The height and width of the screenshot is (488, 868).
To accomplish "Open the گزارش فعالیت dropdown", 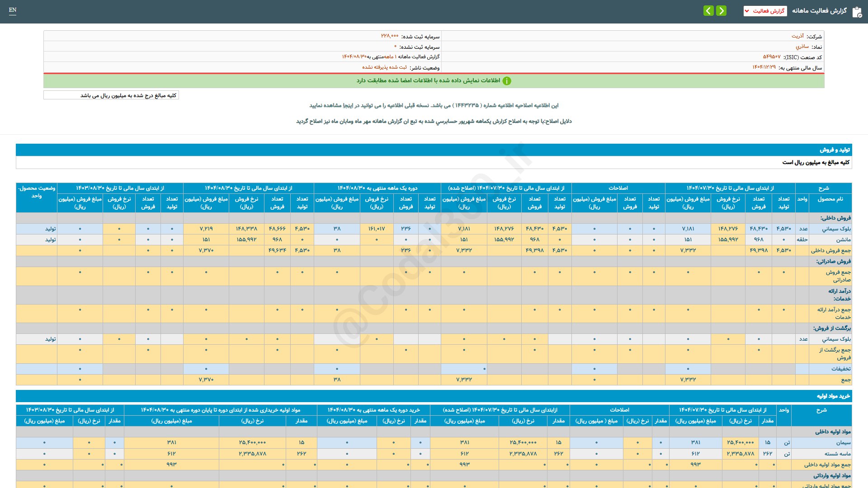I will click(765, 11).
